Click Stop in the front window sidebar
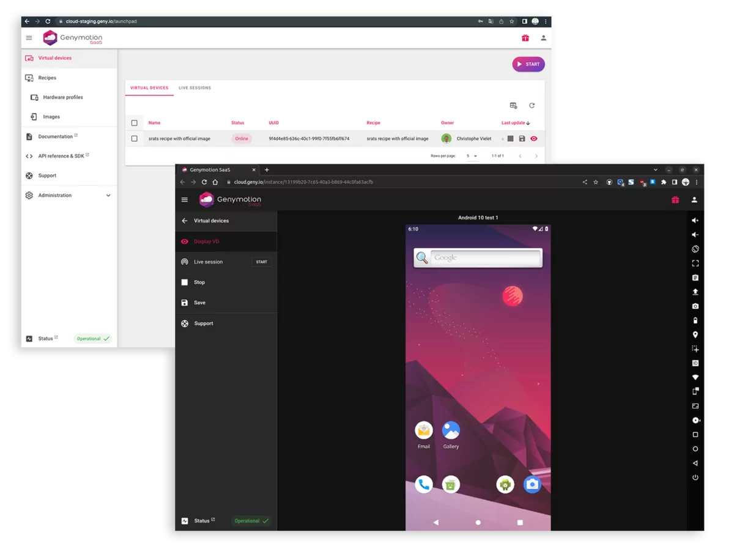Viewport: 734px width, 560px height. pyautogui.click(x=226, y=282)
